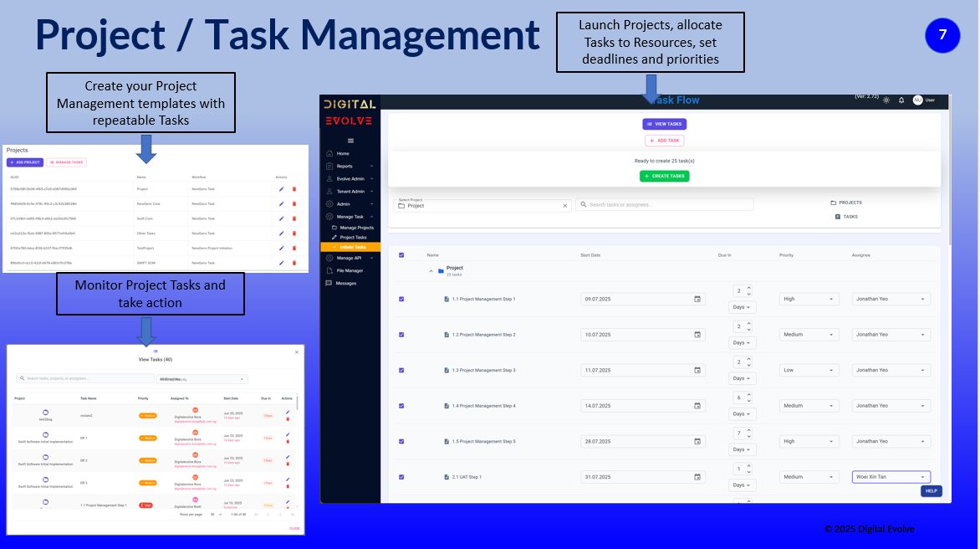Click the green CREATE TASKS button
The width and height of the screenshot is (980, 549).
point(665,177)
